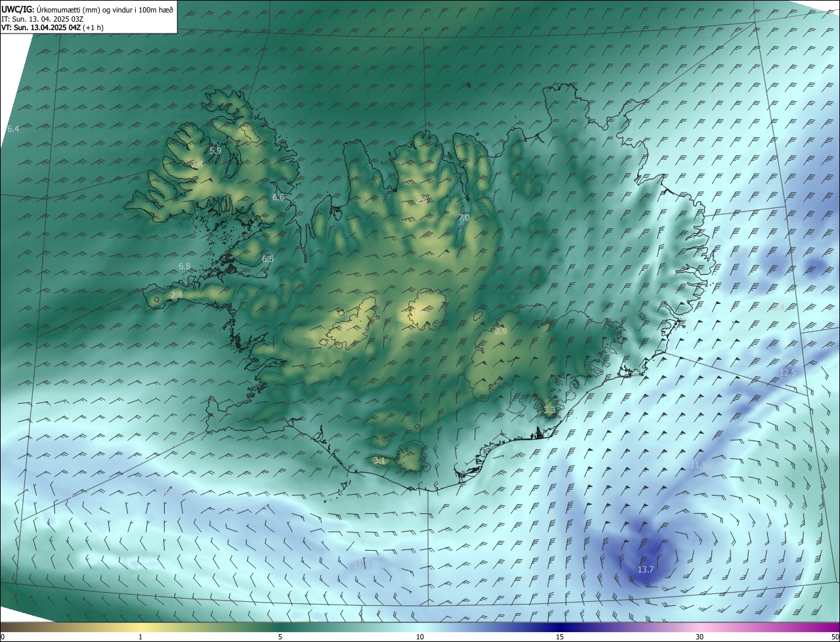Image resolution: width=840 pixels, height=642 pixels.
Task: Click the 2.8 value label
Action: pyautogui.click(x=177, y=295)
